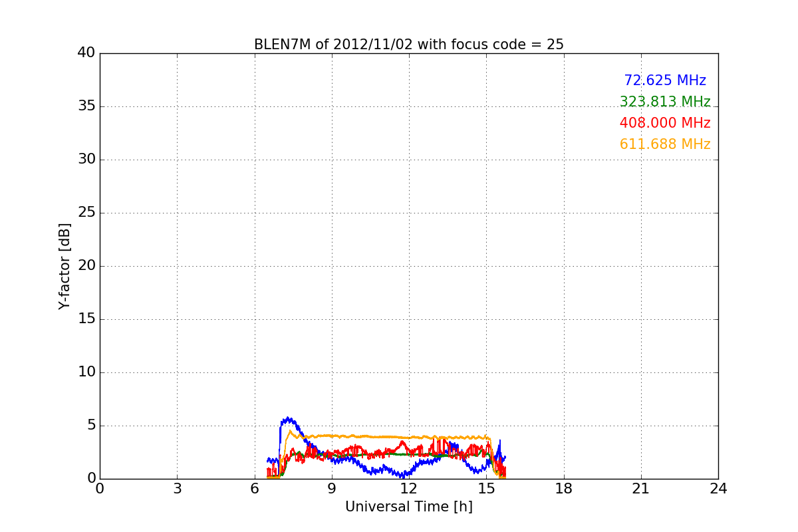Click the blue curve's peak near 7 h
This screenshot has height=532, width=798.
(x=288, y=419)
